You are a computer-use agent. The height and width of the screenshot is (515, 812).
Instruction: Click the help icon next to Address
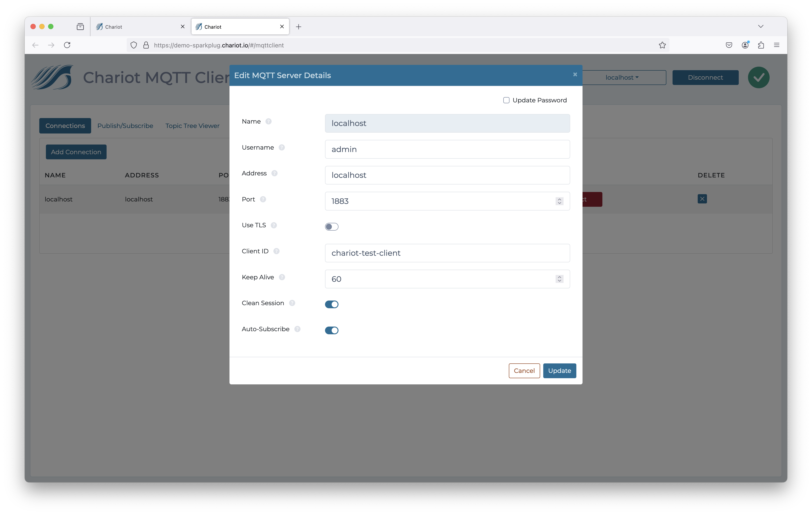274,173
